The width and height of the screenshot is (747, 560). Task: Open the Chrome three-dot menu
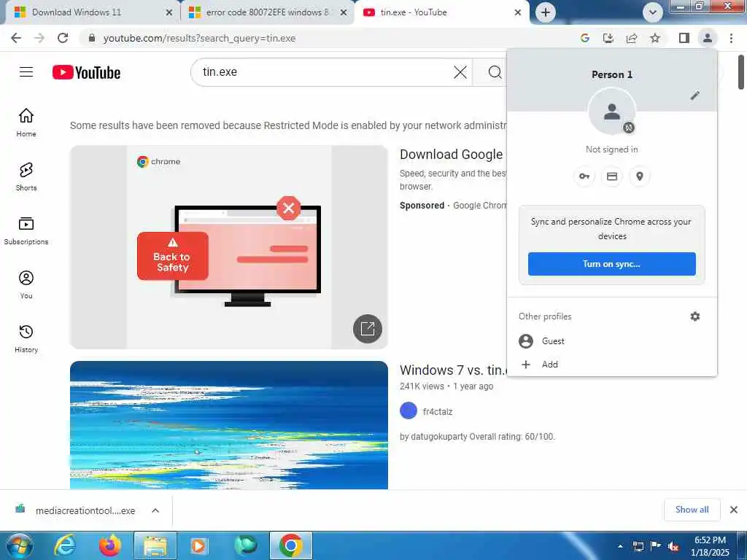click(731, 38)
